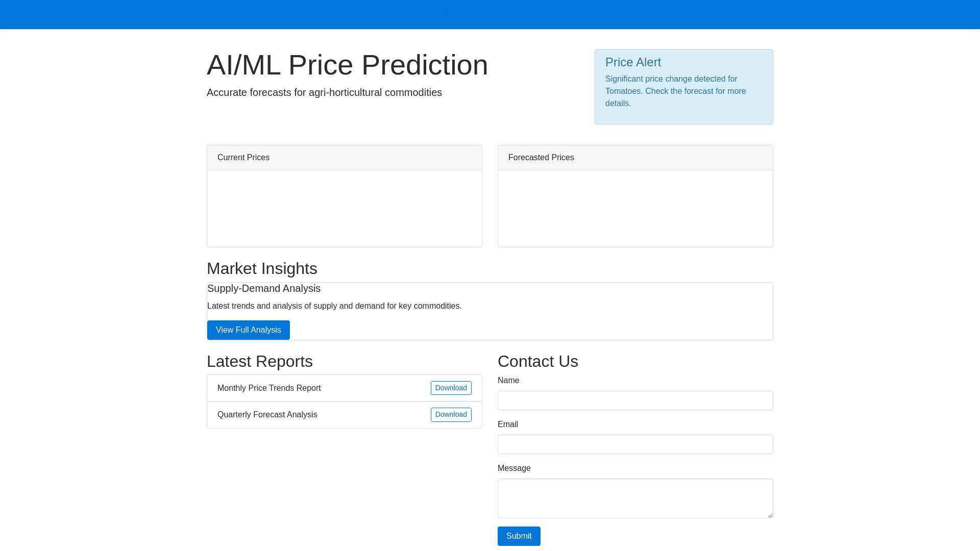
Task: Focus the Name input field
Action: (635, 400)
